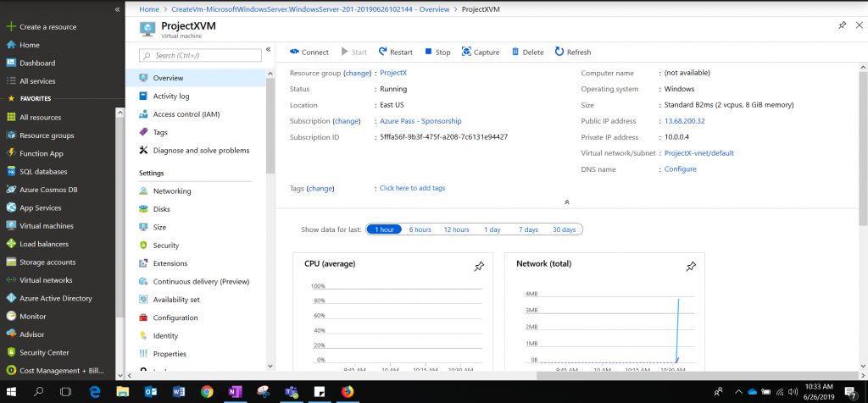
Task: Open Azure Pass - Sponsorship subscription link
Action: tap(420, 121)
